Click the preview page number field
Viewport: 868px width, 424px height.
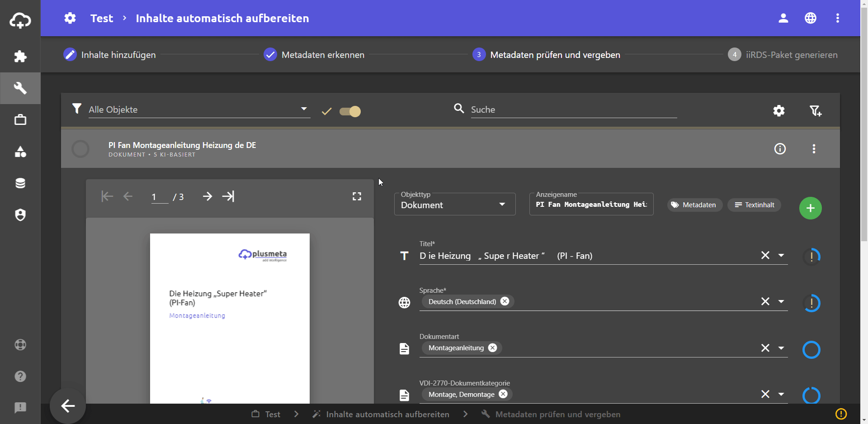[160, 197]
